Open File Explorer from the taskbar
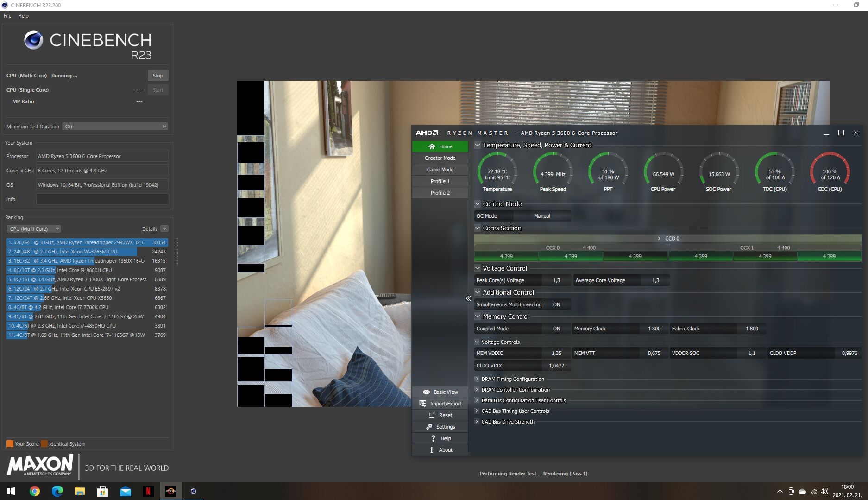Viewport: 868px width, 500px height. (80, 491)
